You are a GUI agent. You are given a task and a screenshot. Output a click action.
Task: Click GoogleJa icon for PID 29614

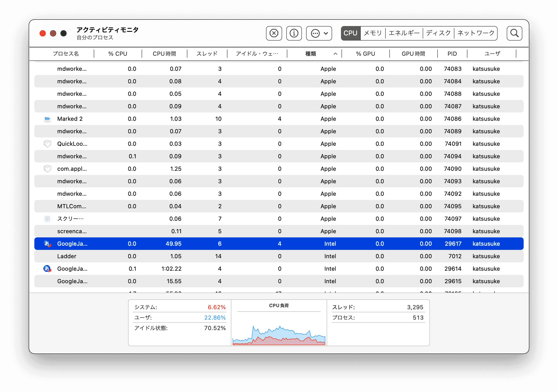(47, 269)
